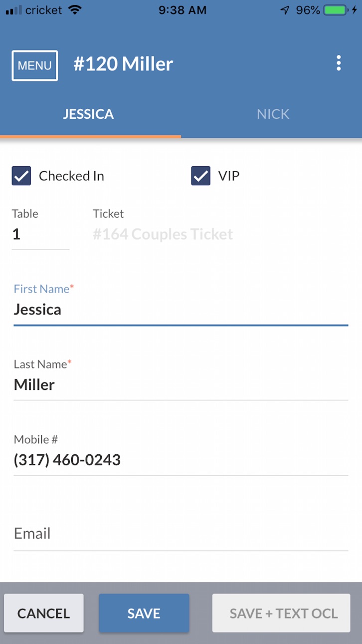Switch to the NICK tab
Image resolution: width=362 pixels, height=644 pixels.
273,114
